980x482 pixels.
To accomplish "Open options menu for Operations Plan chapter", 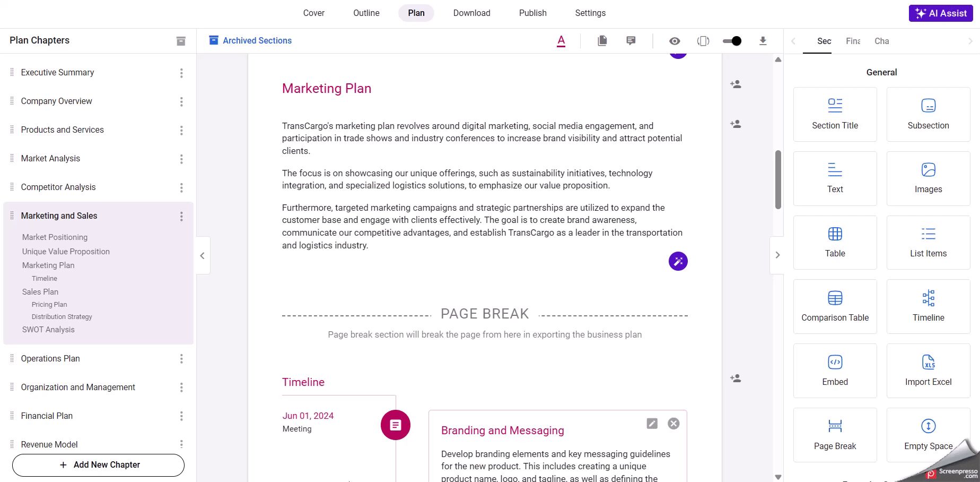I will point(181,359).
